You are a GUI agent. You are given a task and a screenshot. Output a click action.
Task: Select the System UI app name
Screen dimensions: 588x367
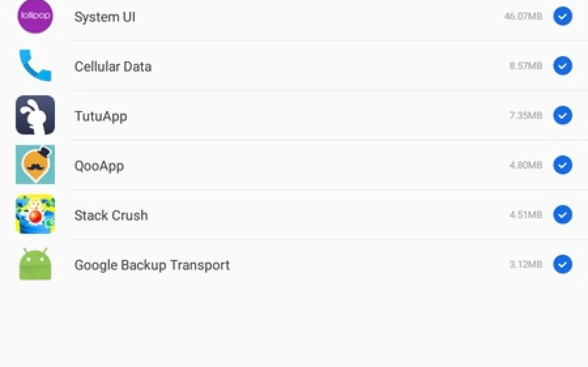coord(105,17)
